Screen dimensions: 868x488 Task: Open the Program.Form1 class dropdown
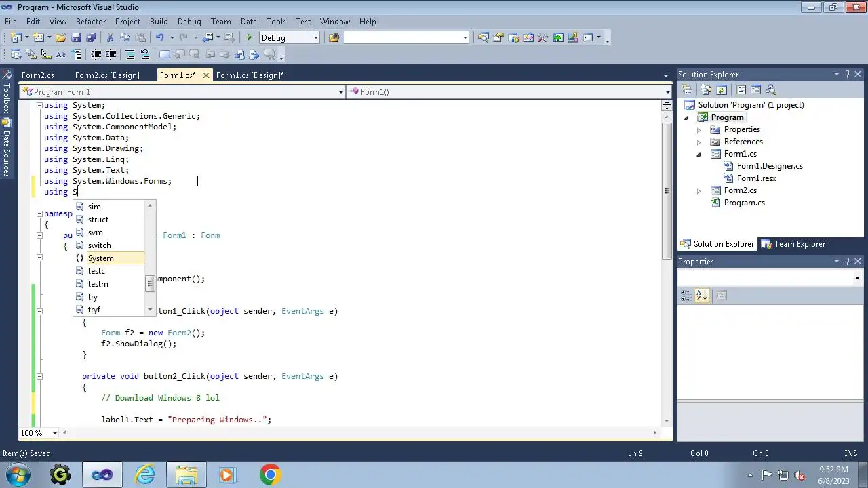(340, 91)
